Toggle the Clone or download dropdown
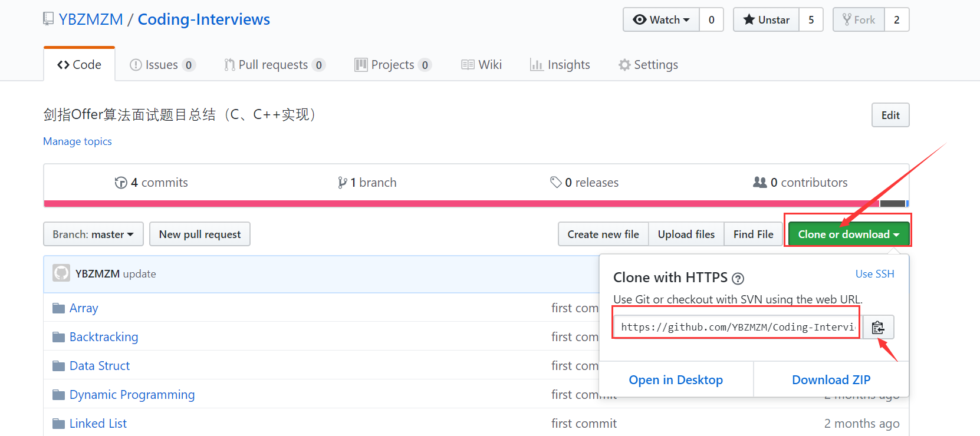 click(849, 234)
